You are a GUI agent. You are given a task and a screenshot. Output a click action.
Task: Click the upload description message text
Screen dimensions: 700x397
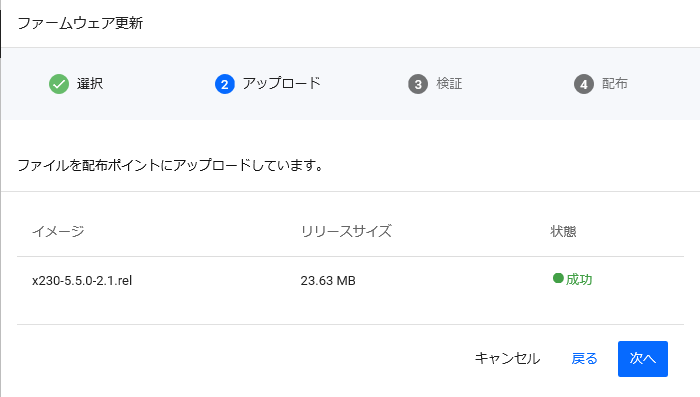click(171, 166)
